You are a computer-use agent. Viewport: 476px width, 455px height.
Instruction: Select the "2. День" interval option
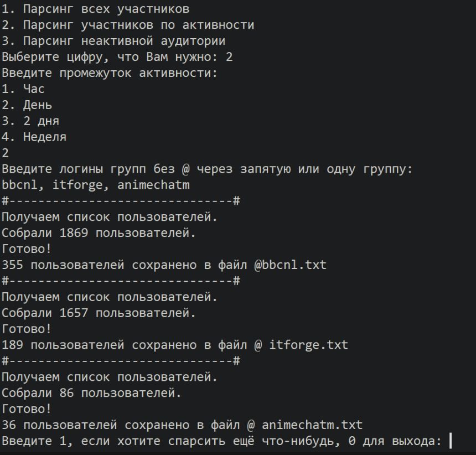[x=27, y=105]
